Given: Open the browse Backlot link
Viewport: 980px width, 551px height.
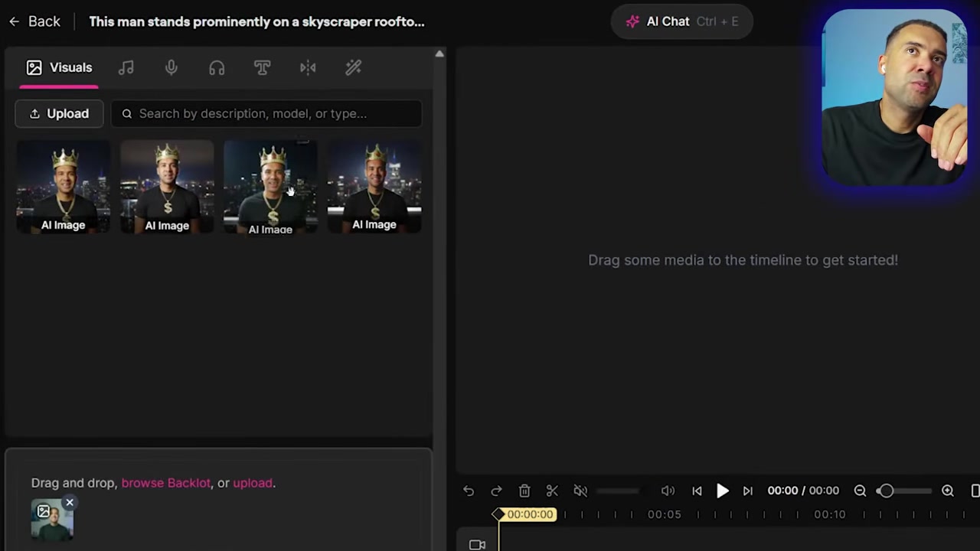Looking at the screenshot, I should [x=165, y=483].
